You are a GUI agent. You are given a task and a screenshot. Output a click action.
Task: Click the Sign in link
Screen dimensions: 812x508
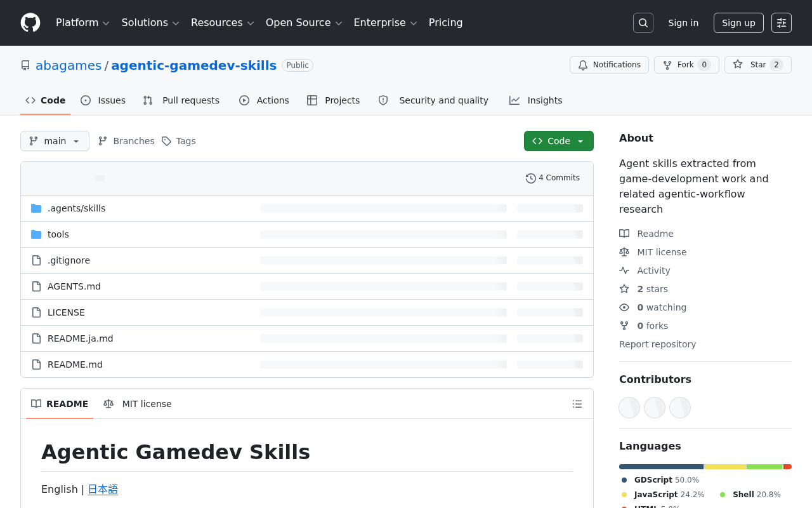coord(683,23)
